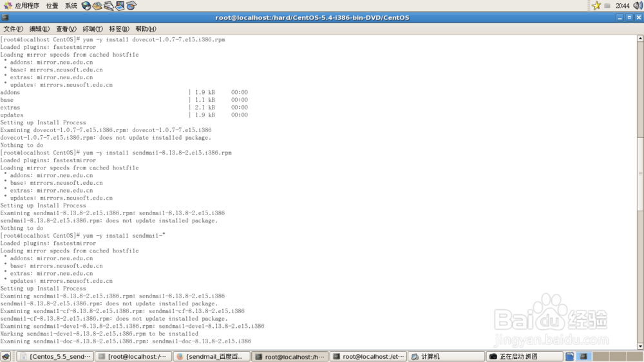
Task: Click the terminal window menu icon in titlebar
Action: (x=5, y=17)
